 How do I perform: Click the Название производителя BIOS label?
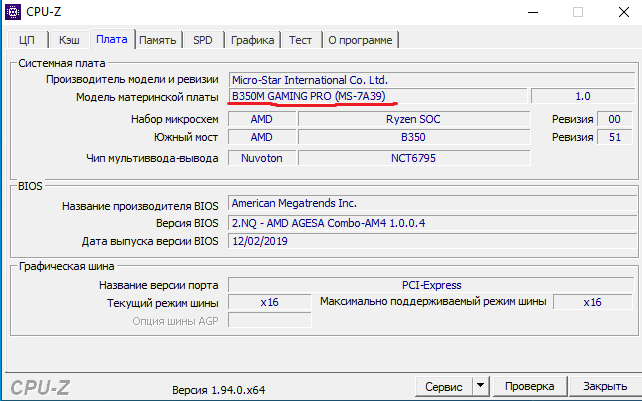click(x=140, y=206)
